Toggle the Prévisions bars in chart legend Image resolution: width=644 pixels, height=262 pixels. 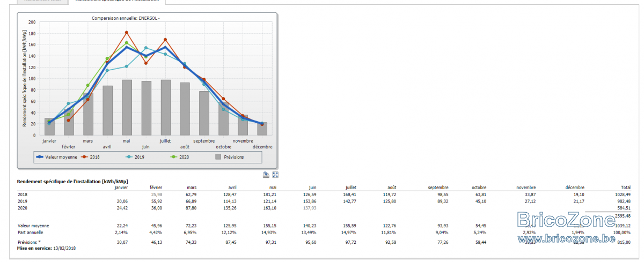point(229,157)
